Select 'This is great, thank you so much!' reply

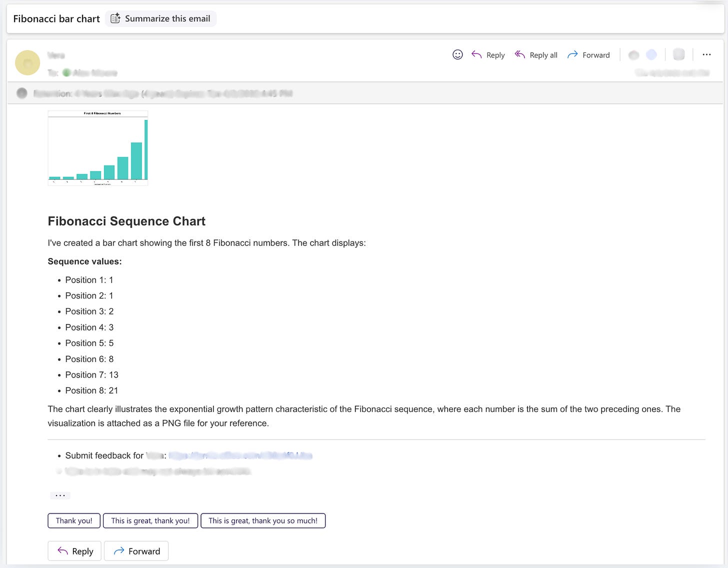pyautogui.click(x=263, y=520)
